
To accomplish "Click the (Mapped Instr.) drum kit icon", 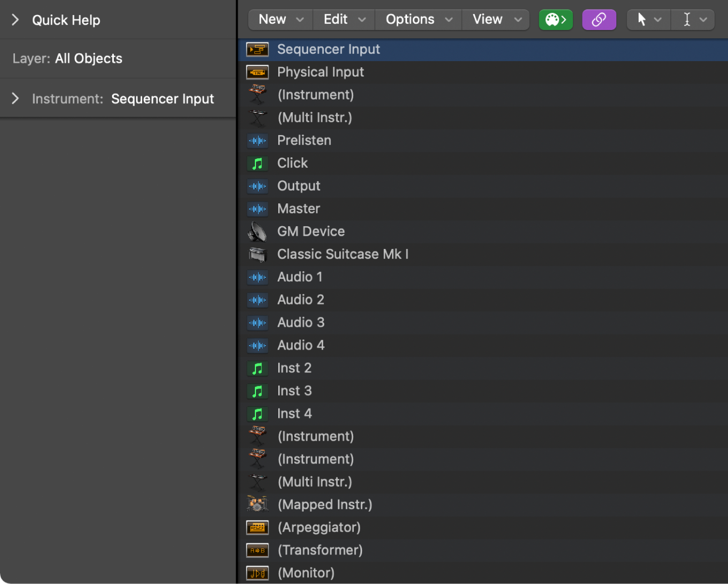I will tap(257, 505).
